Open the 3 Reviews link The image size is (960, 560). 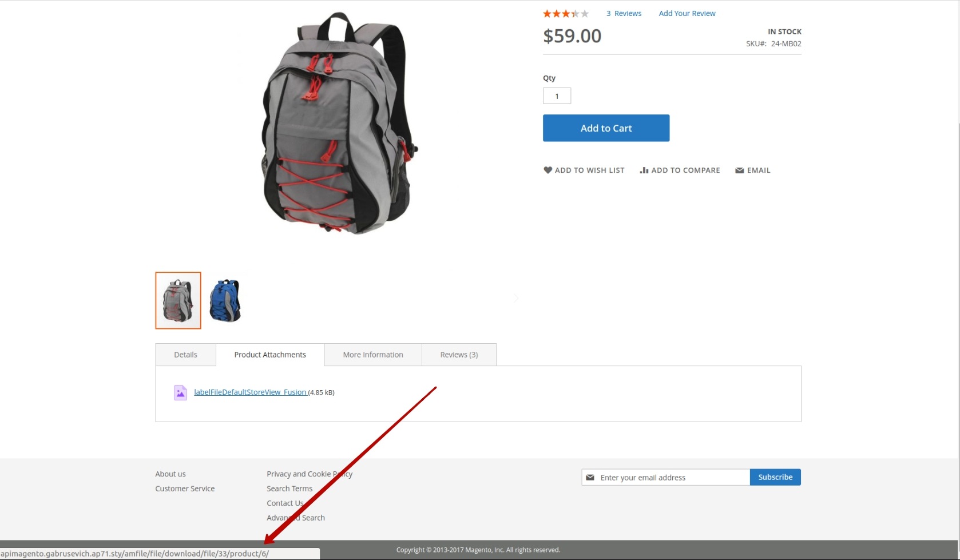click(x=624, y=14)
